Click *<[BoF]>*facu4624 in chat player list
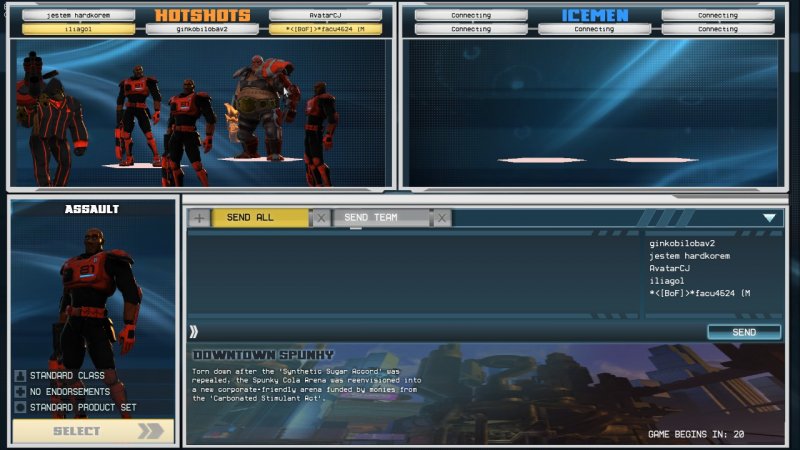The image size is (800, 450). point(699,293)
